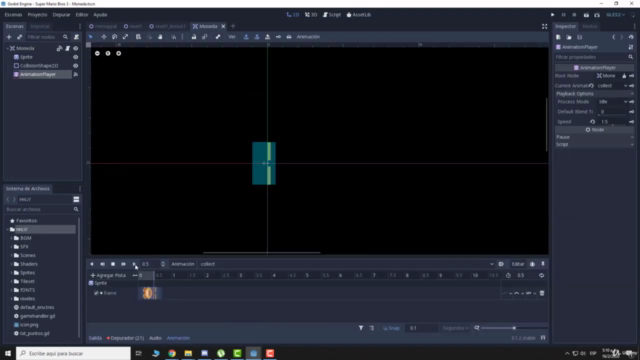Toggle visibility of CollisionShape2D node
The width and height of the screenshot is (640, 360).
76,66
